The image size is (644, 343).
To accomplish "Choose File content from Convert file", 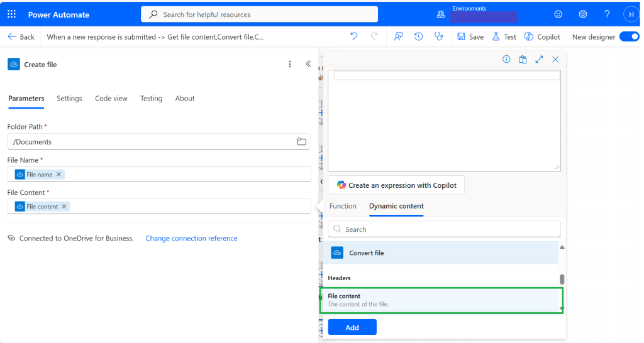I will [441, 300].
